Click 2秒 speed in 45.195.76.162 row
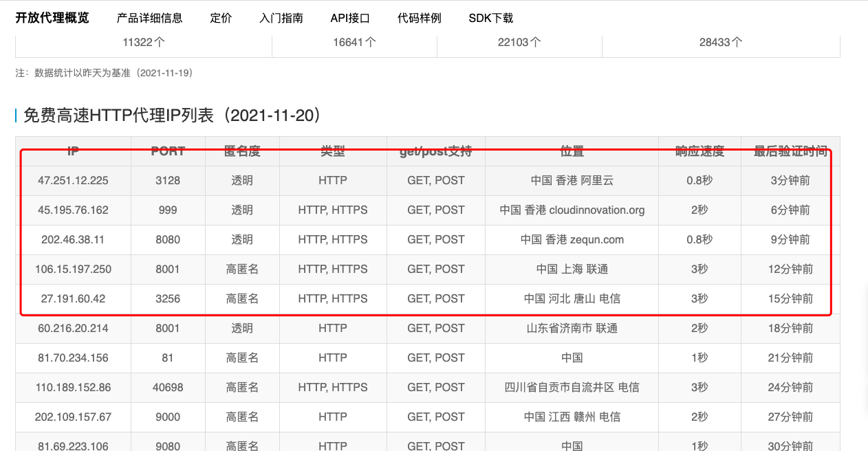 tap(699, 210)
